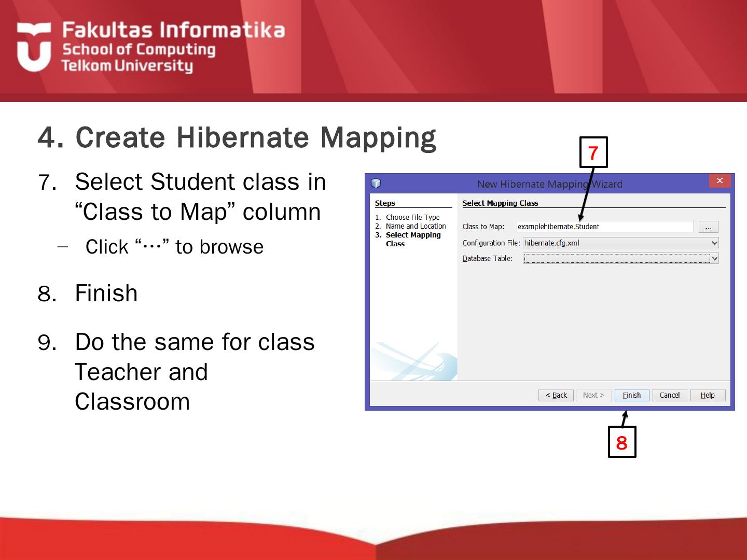
Task: Go to the previous step with Back
Action: [x=556, y=395]
